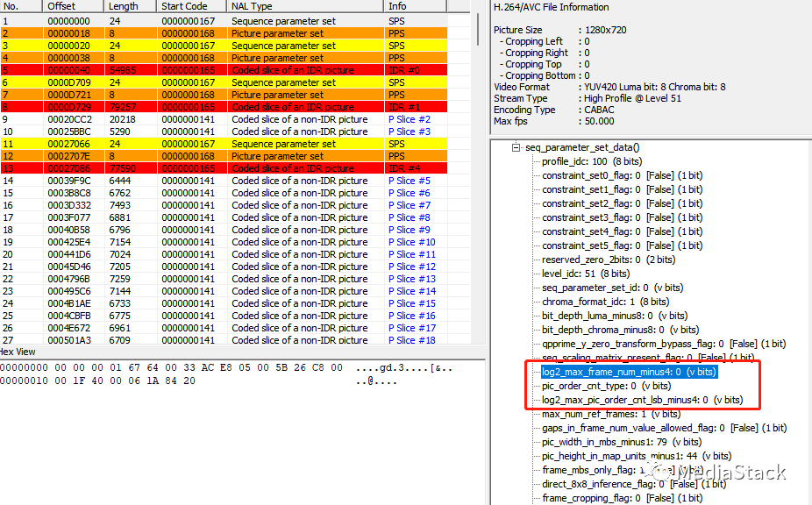Viewport: 812px width, 505px height.
Task: Click the Start Code column header
Action: pyautogui.click(x=190, y=6)
